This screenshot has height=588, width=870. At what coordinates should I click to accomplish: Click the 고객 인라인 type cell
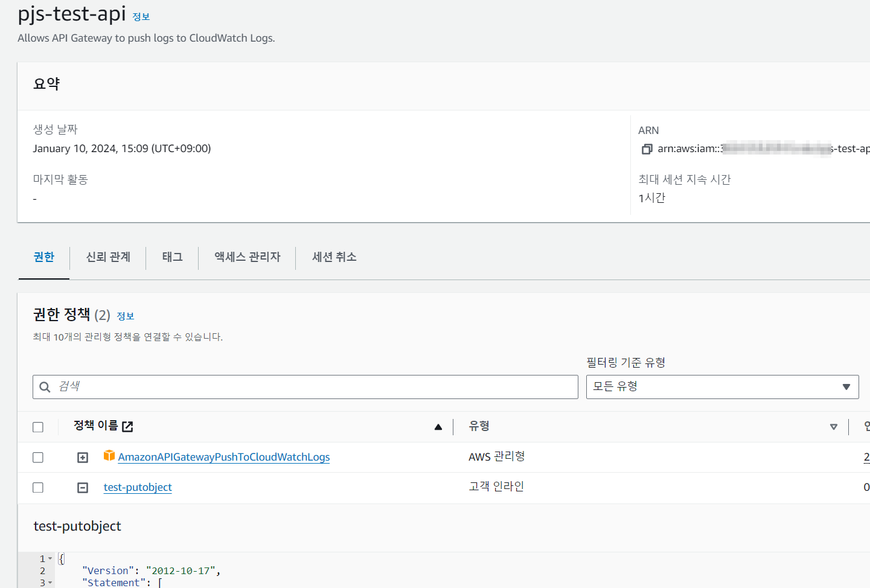coord(496,487)
